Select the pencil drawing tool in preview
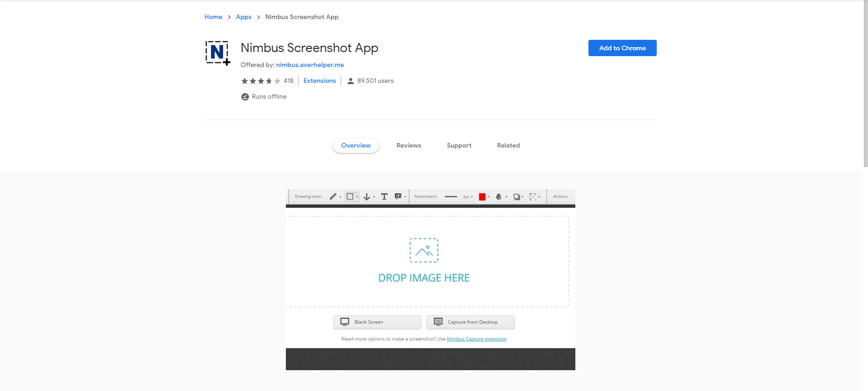The width and height of the screenshot is (868, 391). point(333,196)
